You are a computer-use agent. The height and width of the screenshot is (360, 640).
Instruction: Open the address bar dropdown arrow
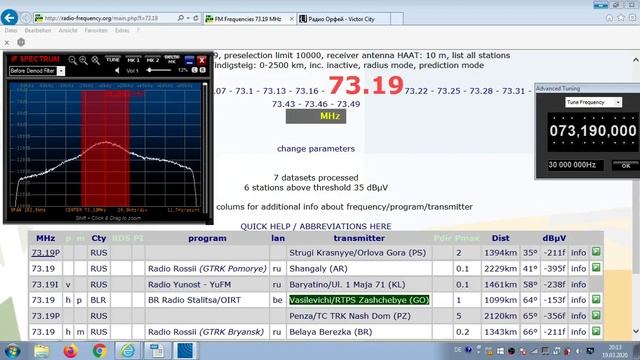(188, 18)
